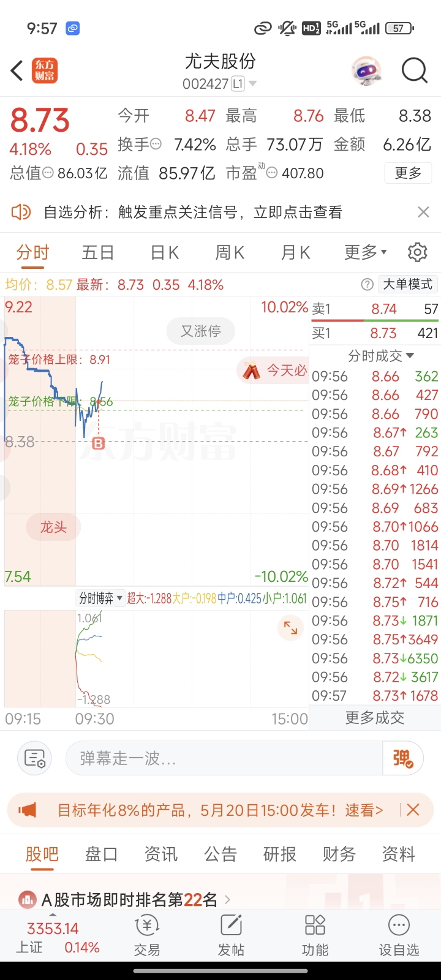Toggle danmaku with the 弹 button
The width and height of the screenshot is (441, 980).
[402, 758]
